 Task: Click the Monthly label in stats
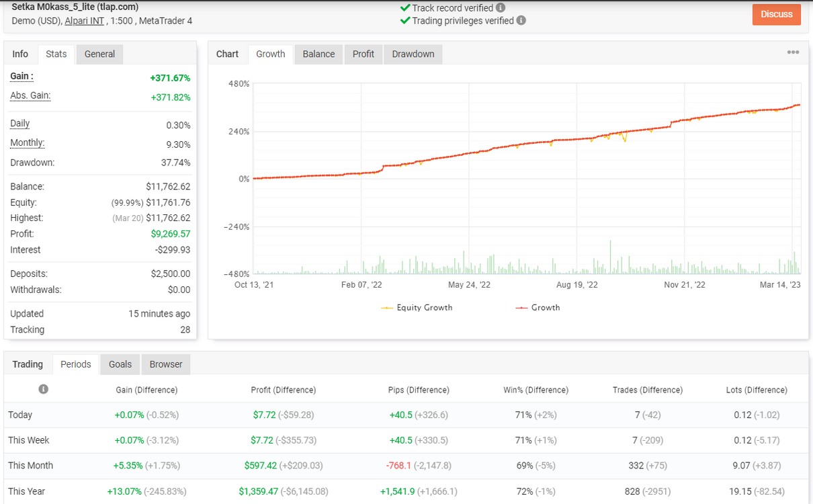(x=28, y=142)
